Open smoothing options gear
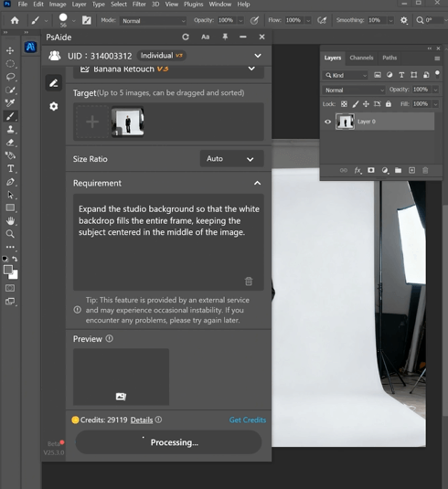 (x=404, y=20)
